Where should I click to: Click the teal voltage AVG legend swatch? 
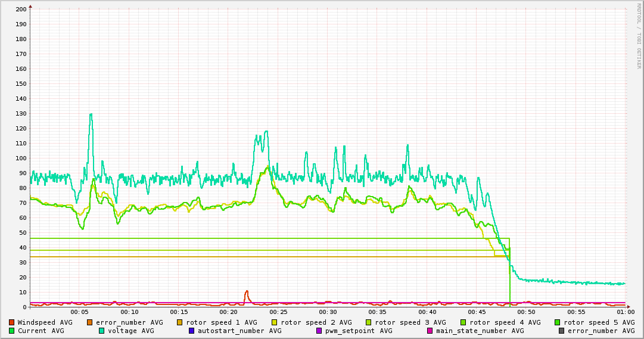(x=102, y=331)
